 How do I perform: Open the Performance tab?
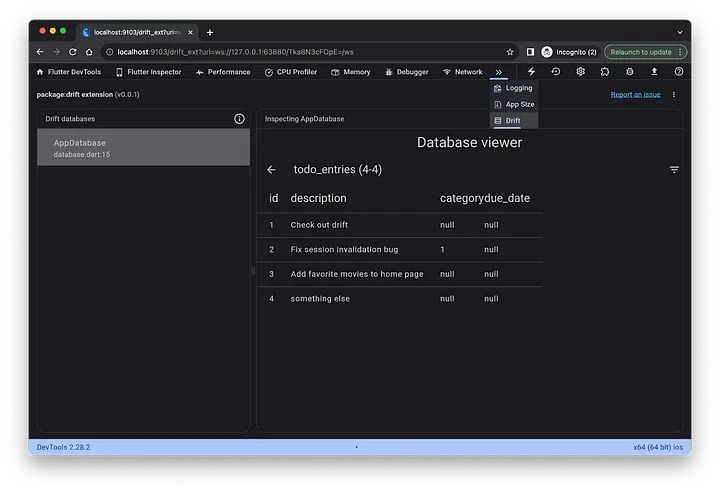223,72
